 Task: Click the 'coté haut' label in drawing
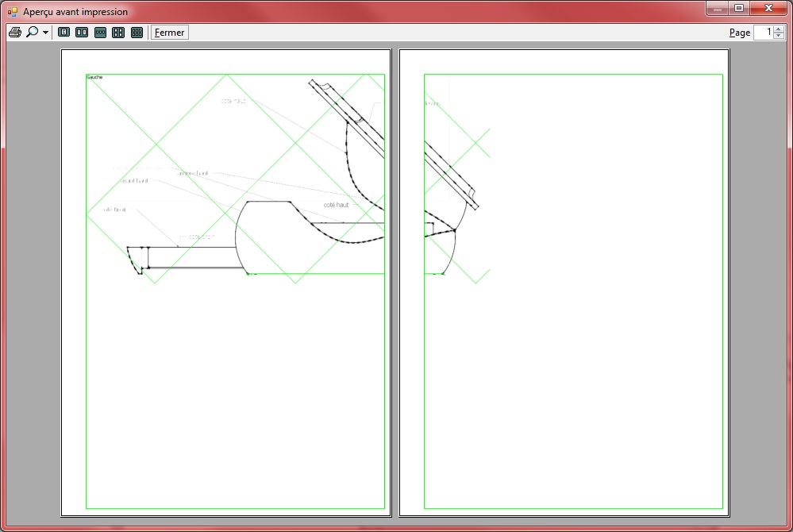pyautogui.click(x=336, y=205)
